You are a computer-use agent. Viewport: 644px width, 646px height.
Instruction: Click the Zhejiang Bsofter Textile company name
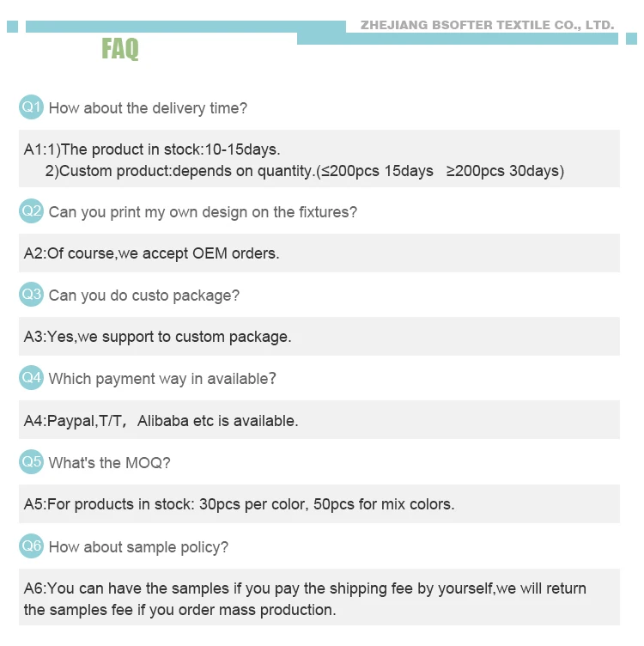click(487, 25)
